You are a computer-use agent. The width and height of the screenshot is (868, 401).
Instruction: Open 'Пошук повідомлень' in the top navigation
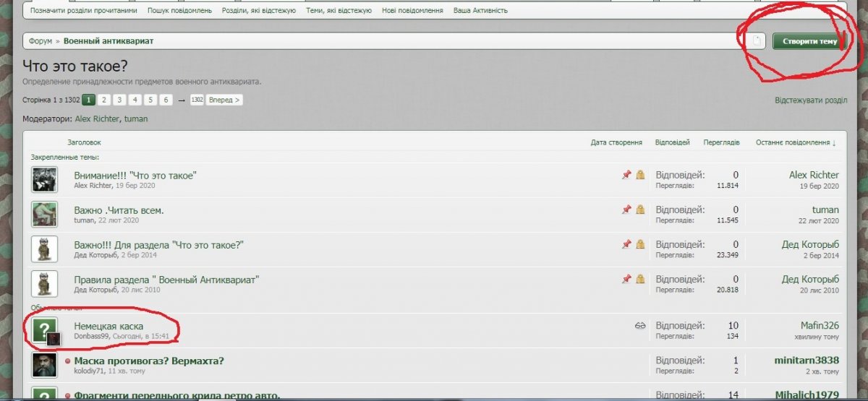point(180,11)
